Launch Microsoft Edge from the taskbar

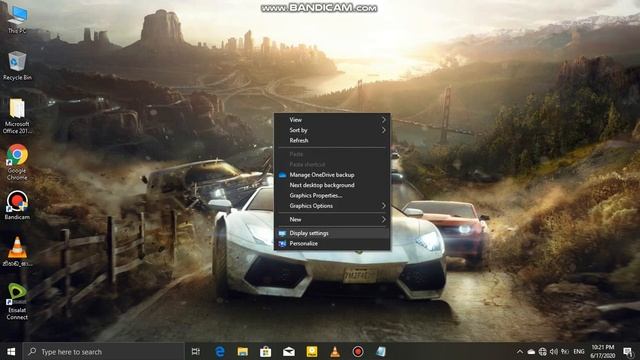pyautogui.click(x=220, y=351)
